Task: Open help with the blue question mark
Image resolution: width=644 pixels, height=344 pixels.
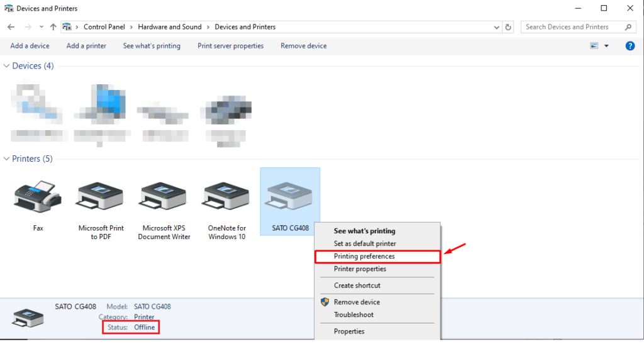Action: 630,45
